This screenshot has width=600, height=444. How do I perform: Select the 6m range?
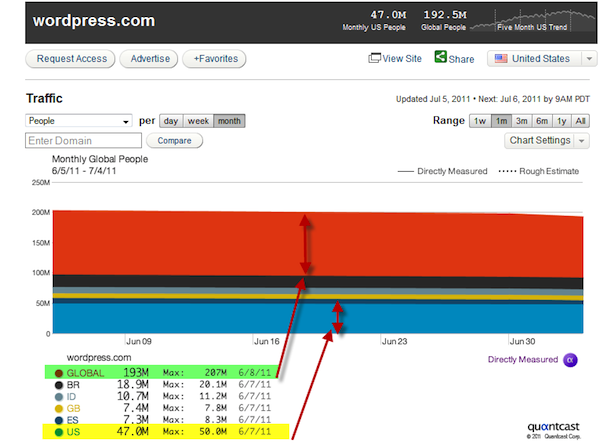pos(542,121)
